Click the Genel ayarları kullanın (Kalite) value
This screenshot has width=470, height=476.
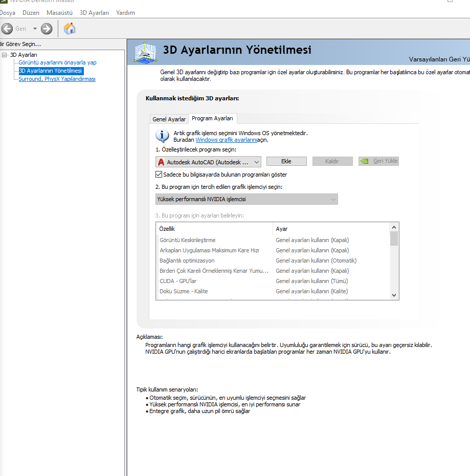[311, 291]
